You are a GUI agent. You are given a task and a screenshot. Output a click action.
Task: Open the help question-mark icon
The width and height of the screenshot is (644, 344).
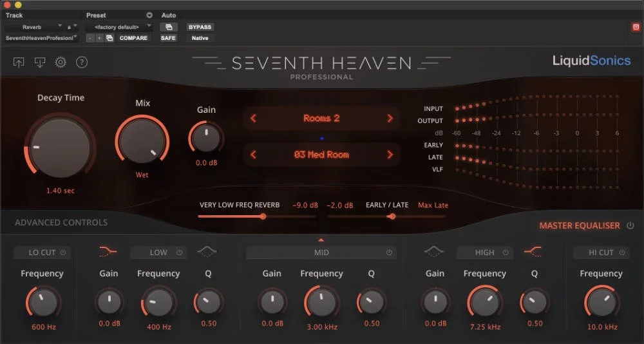(82, 62)
